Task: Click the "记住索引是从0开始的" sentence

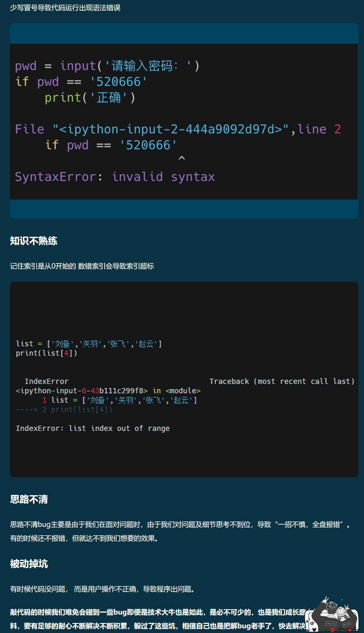Action: pos(43,266)
